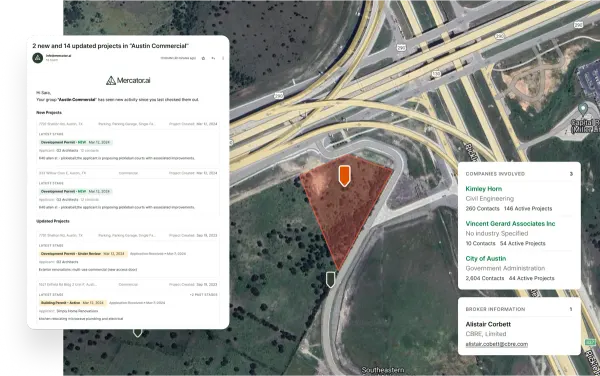Image resolution: width=600 pixels, height=376 pixels.
Task: Click address "1021 Enfield Rd Bldg 2 Unit F"
Action: pos(68,285)
